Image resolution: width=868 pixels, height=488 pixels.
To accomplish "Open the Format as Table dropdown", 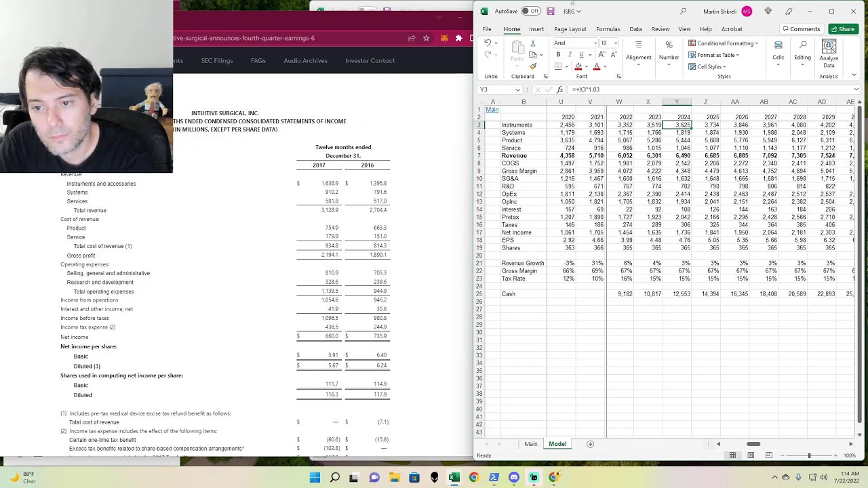I will click(x=714, y=55).
